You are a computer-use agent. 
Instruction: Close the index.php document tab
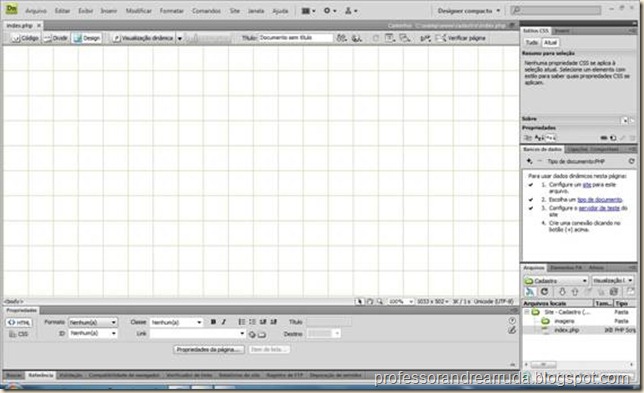point(39,25)
